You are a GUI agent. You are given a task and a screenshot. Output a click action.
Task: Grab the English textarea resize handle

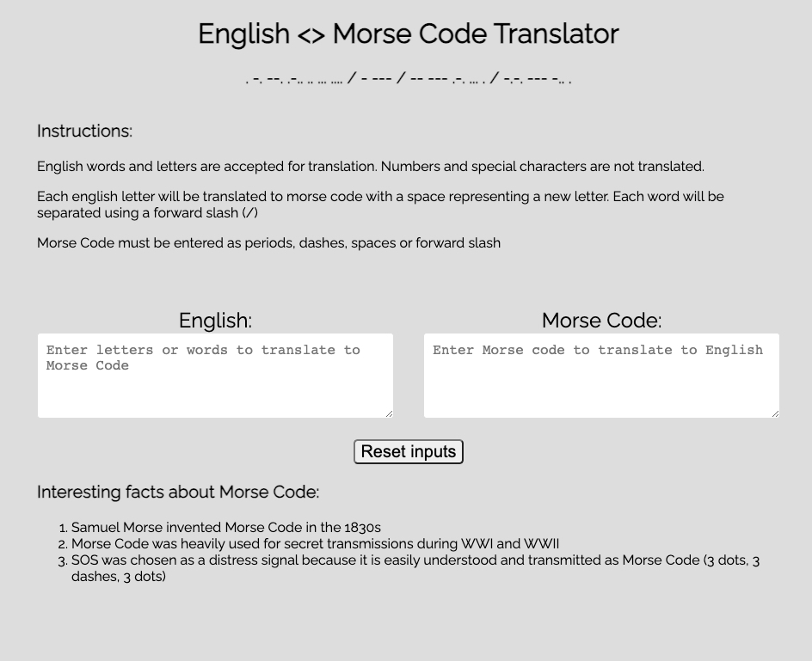pyautogui.click(x=389, y=413)
